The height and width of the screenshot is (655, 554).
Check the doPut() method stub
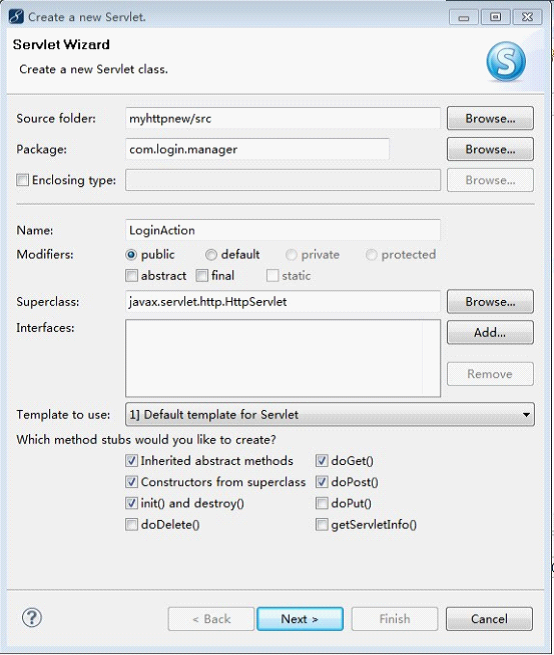click(322, 503)
